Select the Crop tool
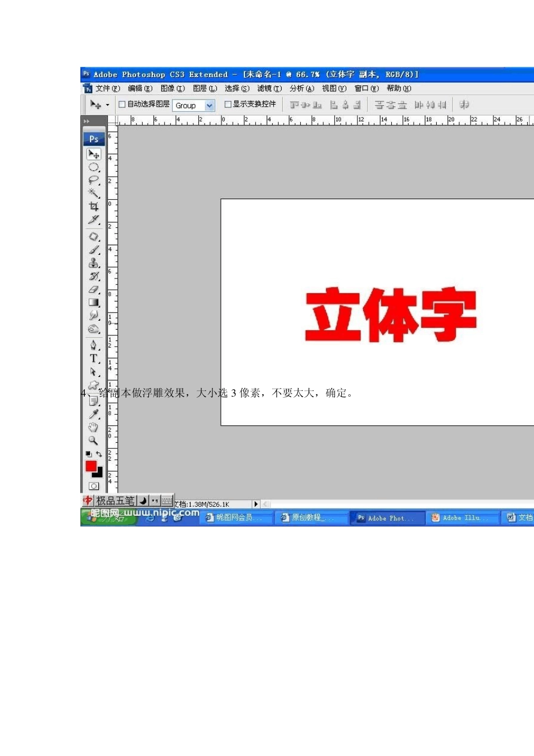534x756 pixels. 93,206
